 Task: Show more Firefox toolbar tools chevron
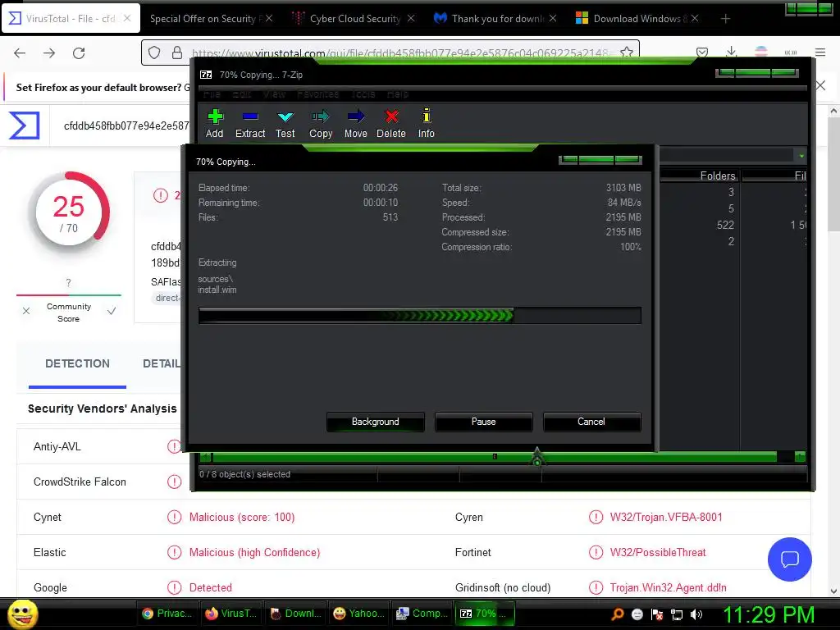pyautogui.click(x=791, y=52)
